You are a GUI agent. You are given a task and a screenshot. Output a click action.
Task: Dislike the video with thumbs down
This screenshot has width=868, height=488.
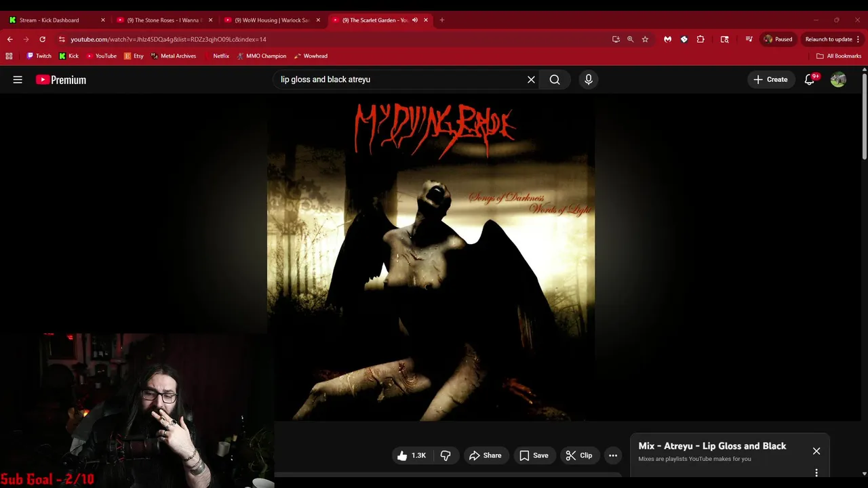[446, 455]
